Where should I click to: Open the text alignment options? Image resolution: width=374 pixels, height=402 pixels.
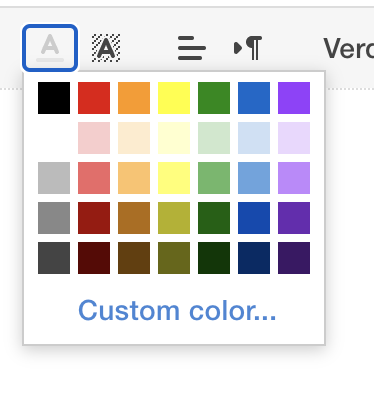click(x=192, y=48)
